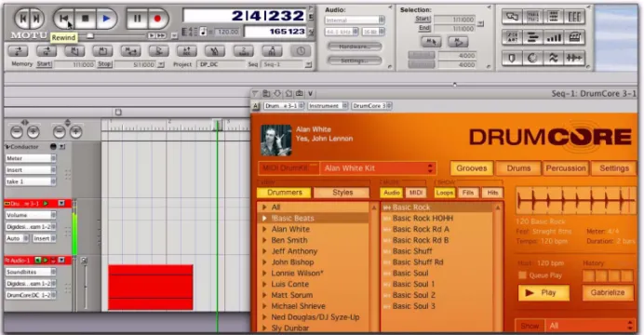Screen dimensions: 644x335
Task: Open the TRK1 TRK2 tracks window icon
Action: [532, 17]
